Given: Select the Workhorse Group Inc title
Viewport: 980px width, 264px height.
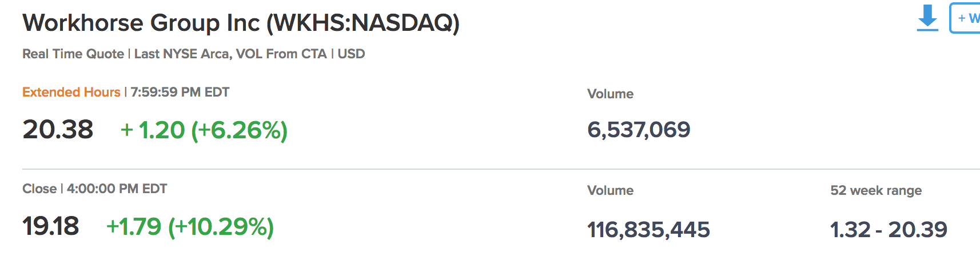Looking at the screenshot, I should 141,23.
